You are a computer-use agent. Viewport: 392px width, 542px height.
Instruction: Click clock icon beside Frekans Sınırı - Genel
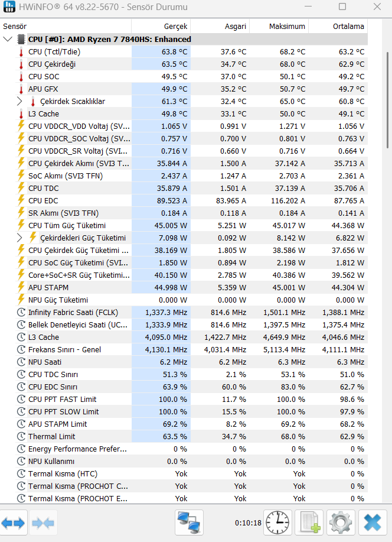tap(21, 350)
